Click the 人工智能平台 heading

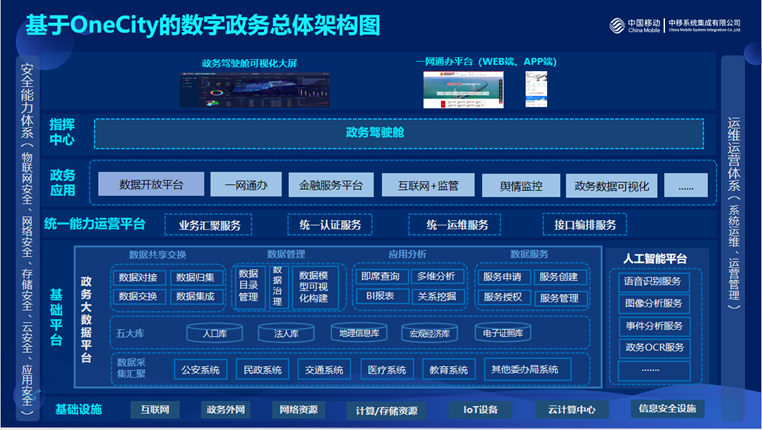pyautogui.click(x=655, y=258)
